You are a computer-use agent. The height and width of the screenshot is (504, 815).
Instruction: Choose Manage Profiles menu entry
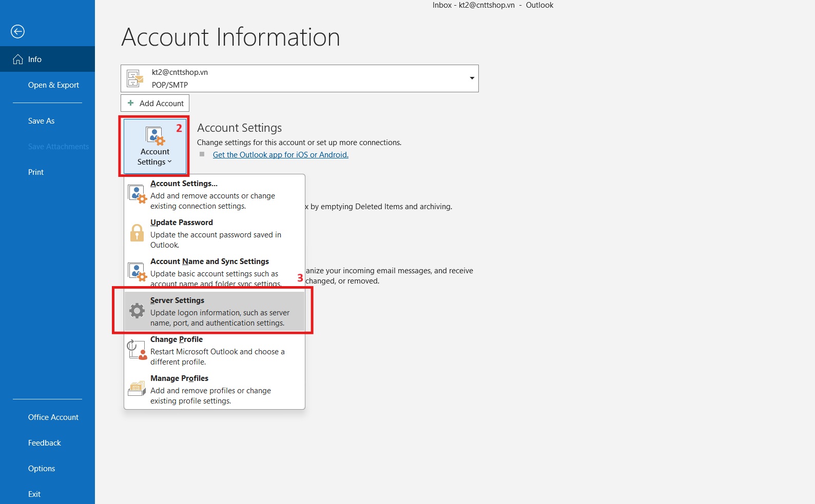point(215,390)
